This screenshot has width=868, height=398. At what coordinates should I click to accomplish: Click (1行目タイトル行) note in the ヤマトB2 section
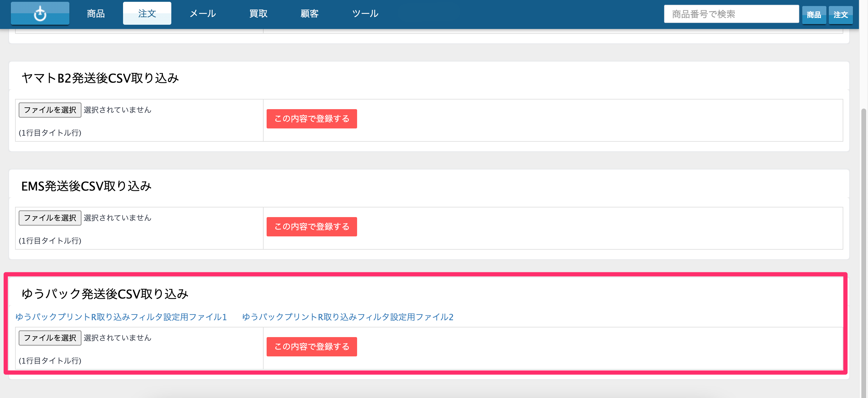click(x=50, y=133)
